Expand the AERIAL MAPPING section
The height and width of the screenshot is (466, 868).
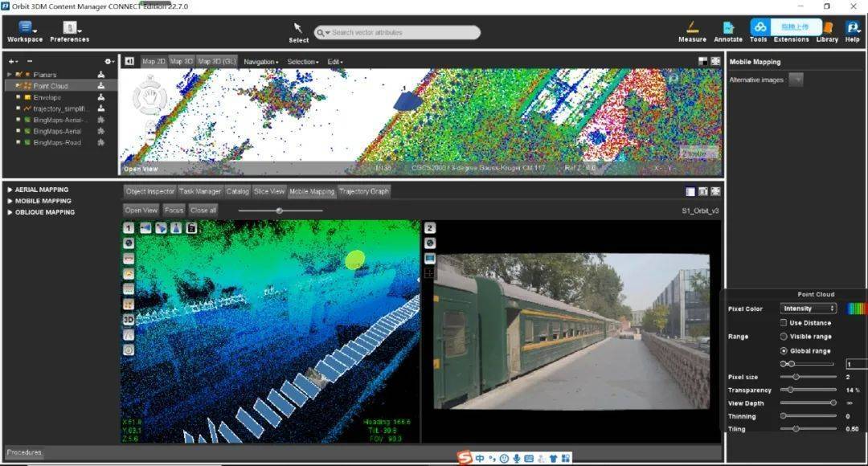point(10,190)
